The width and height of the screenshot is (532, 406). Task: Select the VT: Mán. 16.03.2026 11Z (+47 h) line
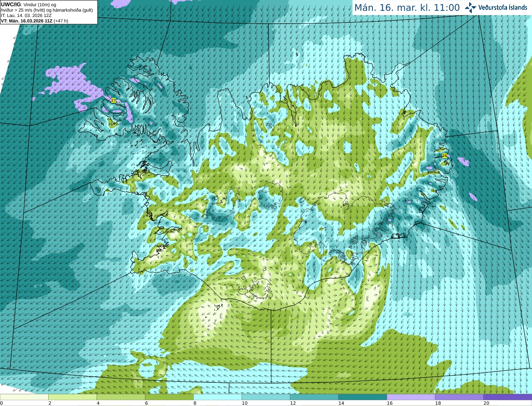[34, 21]
